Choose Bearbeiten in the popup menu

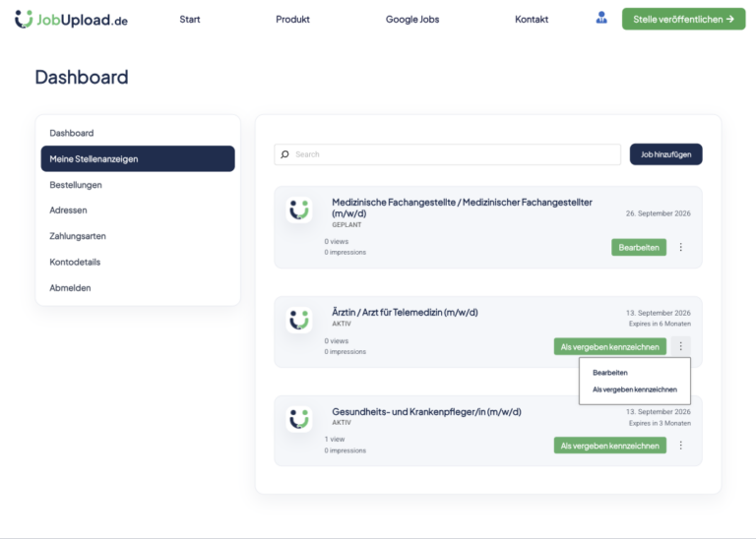[x=610, y=373]
